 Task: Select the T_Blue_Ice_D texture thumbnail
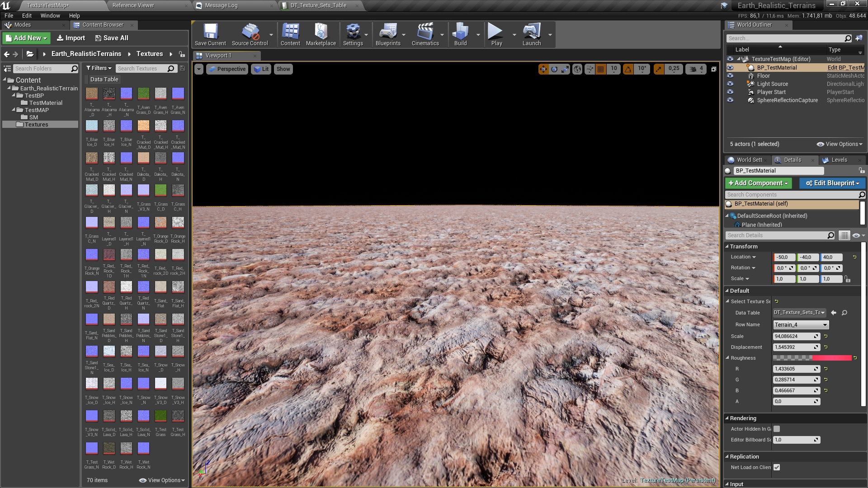pos(92,126)
